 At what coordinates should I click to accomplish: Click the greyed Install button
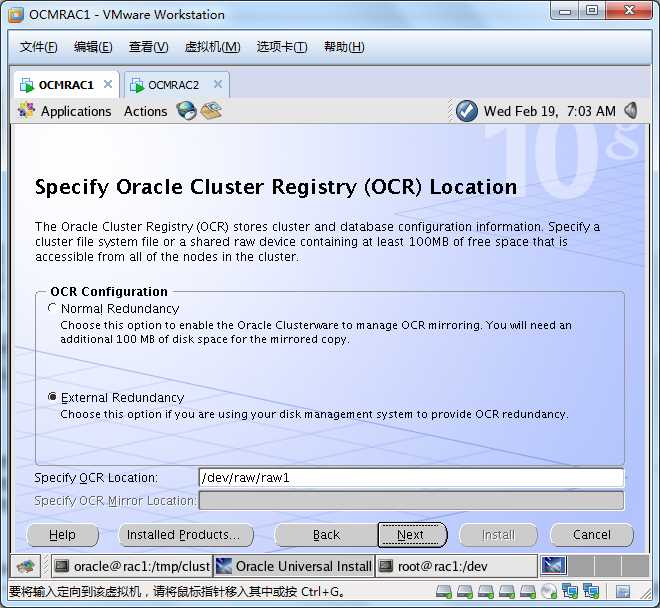click(498, 535)
